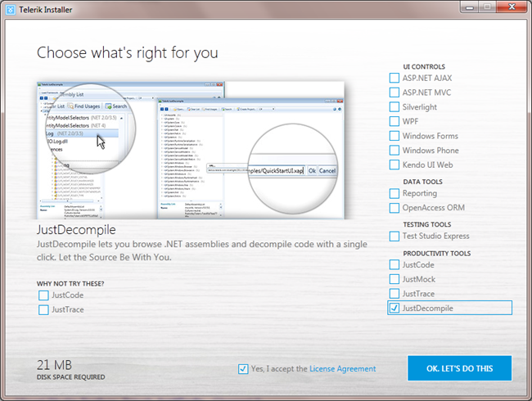The image size is (532, 401).
Task: Click the 21 MB disk space value
Action: point(54,365)
